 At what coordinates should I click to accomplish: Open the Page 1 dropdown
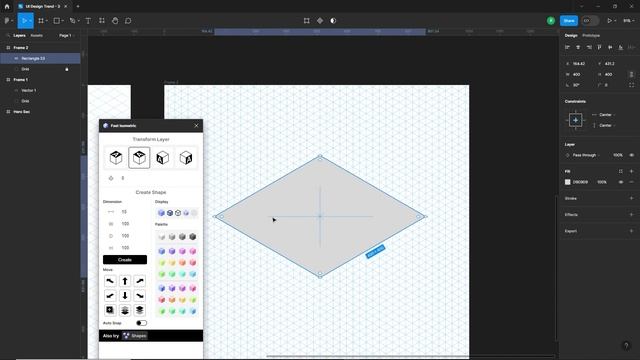pyautogui.click(x=67, y=36)
